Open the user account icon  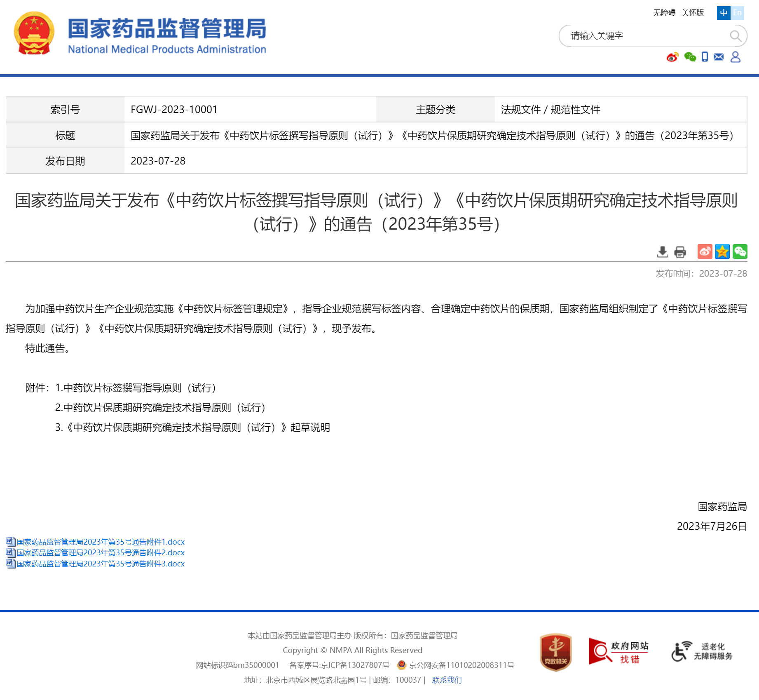pos(736,57)
